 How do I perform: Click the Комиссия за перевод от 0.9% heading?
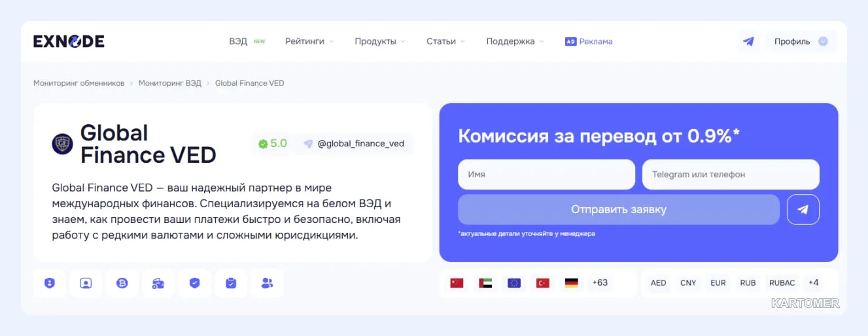(599, 136)
